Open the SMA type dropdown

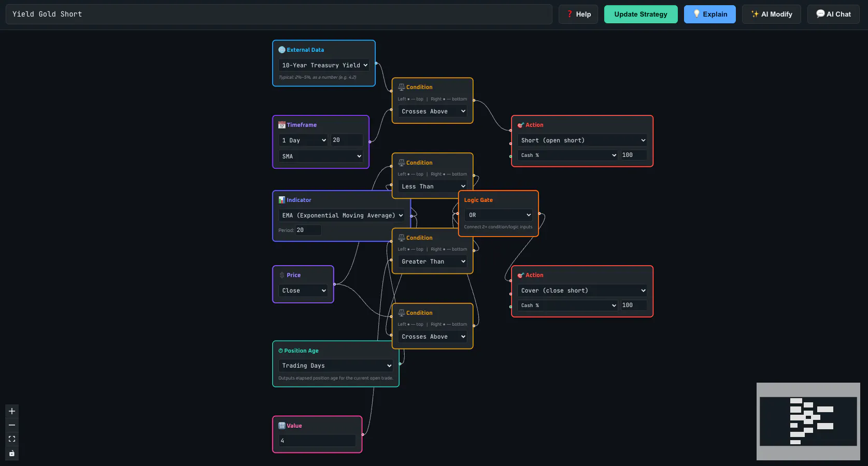[321, 156]
